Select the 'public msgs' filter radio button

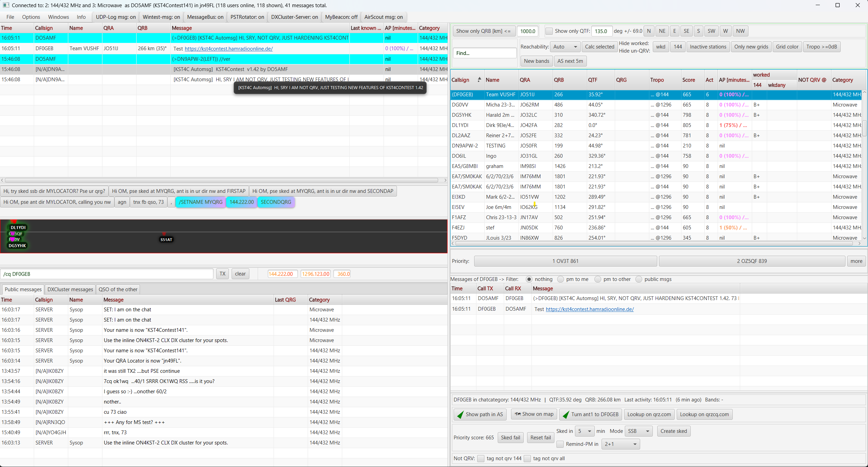[639, 279]
